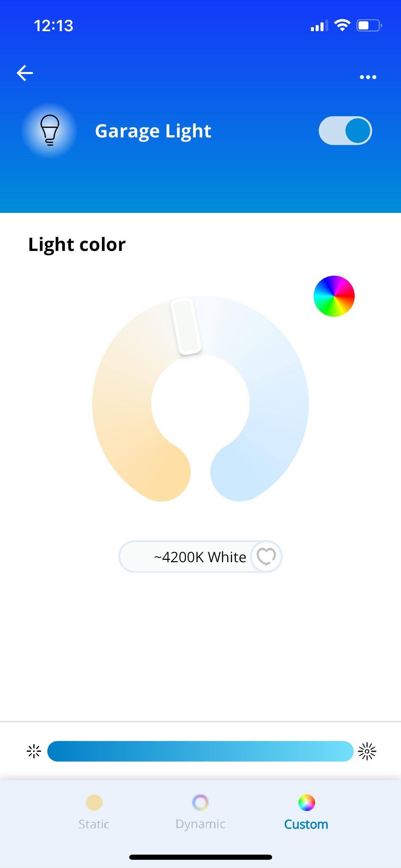This screenshot has height=868, width=401.
Task: Favorite the 4200K White color with heart
Action: [266, 556]
